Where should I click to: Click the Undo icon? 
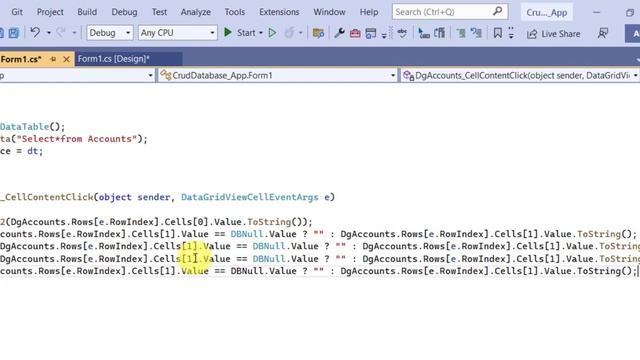click(x=35, y=32)
